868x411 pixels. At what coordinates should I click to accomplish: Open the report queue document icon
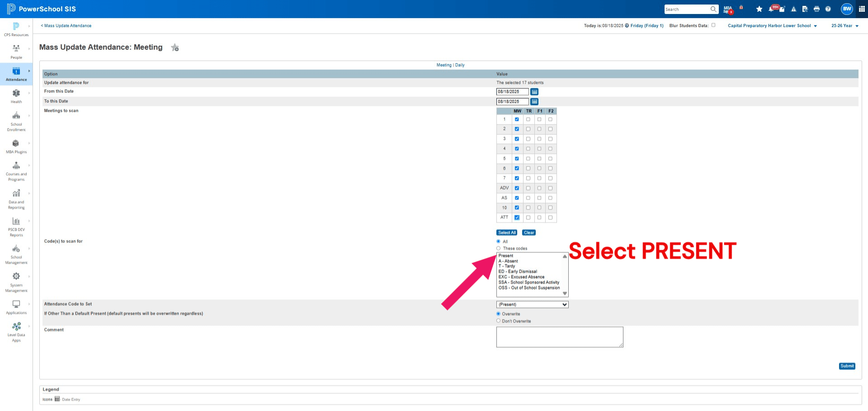click(805, 9)
